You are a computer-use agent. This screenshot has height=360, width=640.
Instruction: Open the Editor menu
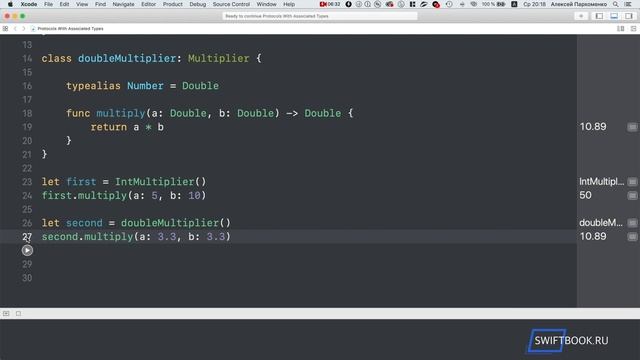pos(149,4)
